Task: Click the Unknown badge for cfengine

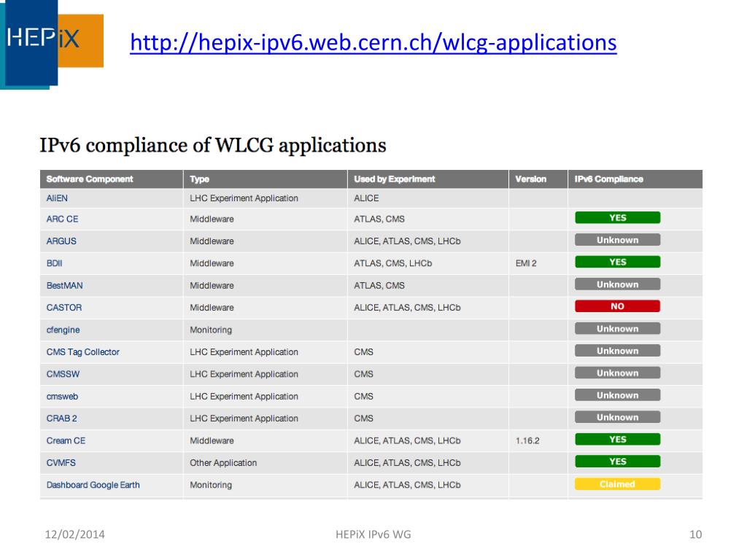Action: point(617,329)
